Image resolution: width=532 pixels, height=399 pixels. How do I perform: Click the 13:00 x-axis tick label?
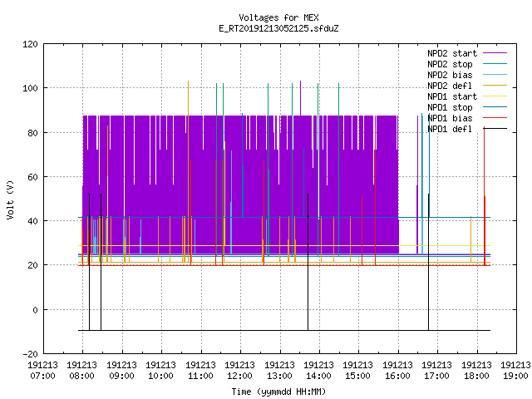[x=279, y=376]
